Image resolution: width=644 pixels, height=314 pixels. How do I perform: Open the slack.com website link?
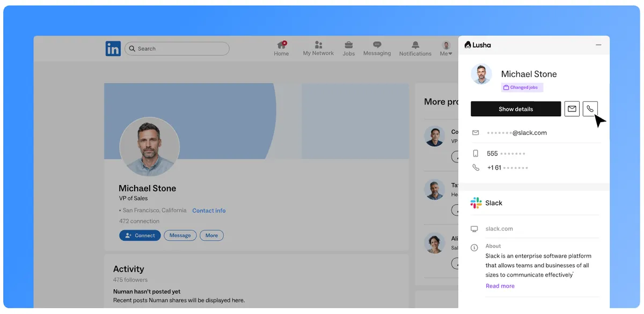(x=499, y=229)
